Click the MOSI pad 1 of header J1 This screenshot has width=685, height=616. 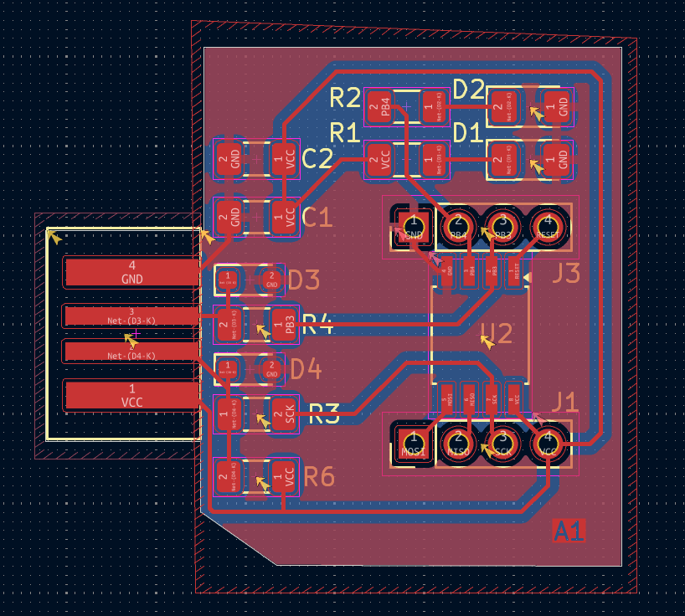point(413,441)
